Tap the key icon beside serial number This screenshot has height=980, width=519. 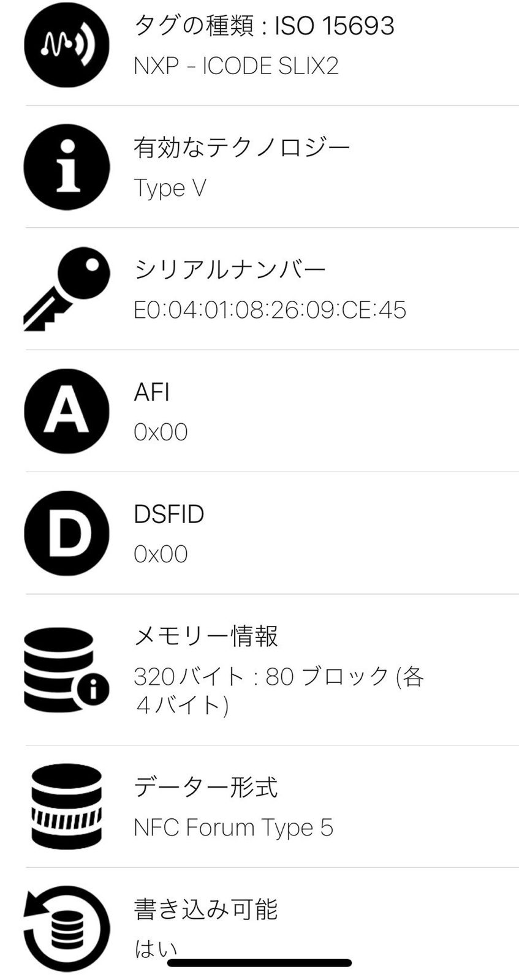[67, 288]
